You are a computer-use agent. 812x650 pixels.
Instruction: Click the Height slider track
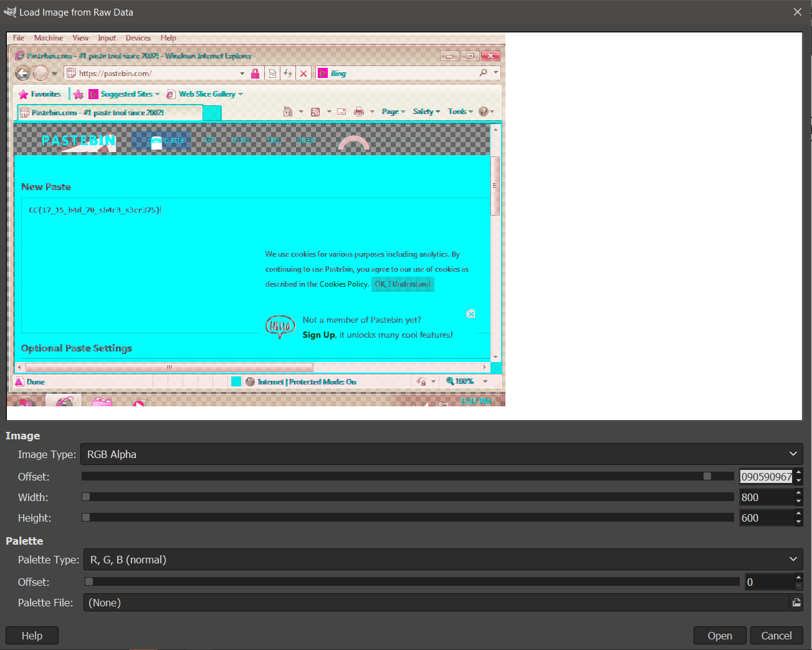(x=408, y=517)
